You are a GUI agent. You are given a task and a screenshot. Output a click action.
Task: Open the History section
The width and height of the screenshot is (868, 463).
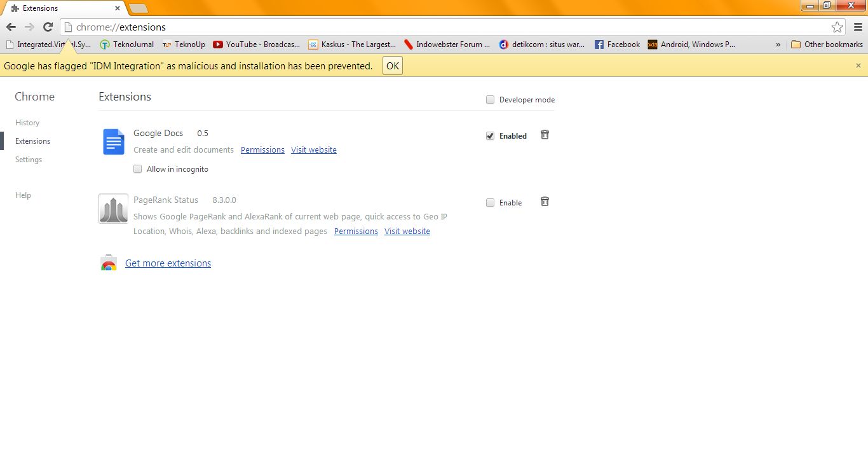[x=27, y=122]
